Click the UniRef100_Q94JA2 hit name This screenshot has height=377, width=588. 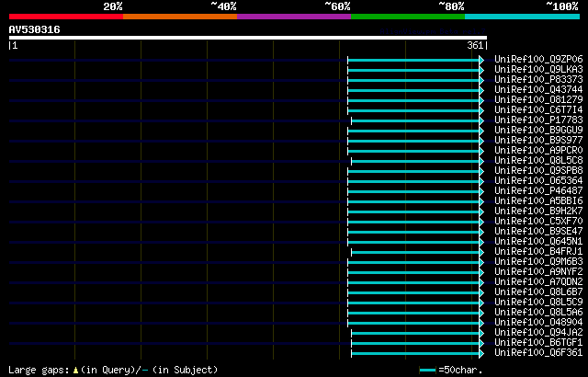pyautogui.click(x=538, y=333)
